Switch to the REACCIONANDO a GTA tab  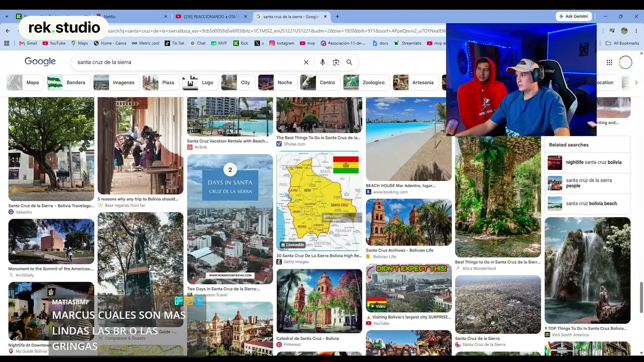pos(211,17)
